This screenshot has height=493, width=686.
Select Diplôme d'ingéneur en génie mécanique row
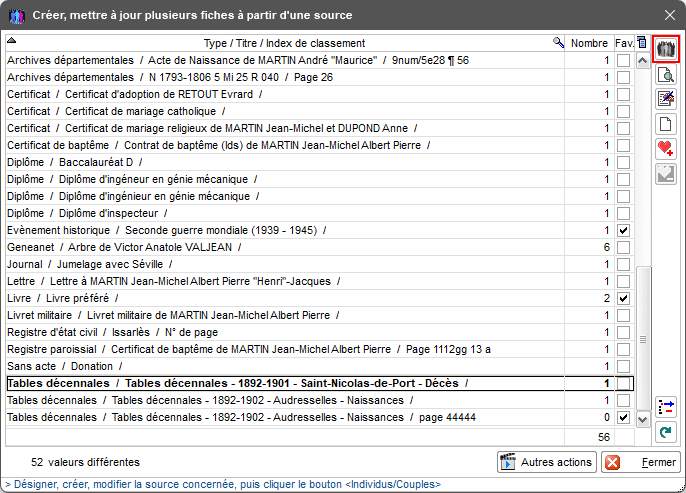pyautogui.click(x=284, y=179)
